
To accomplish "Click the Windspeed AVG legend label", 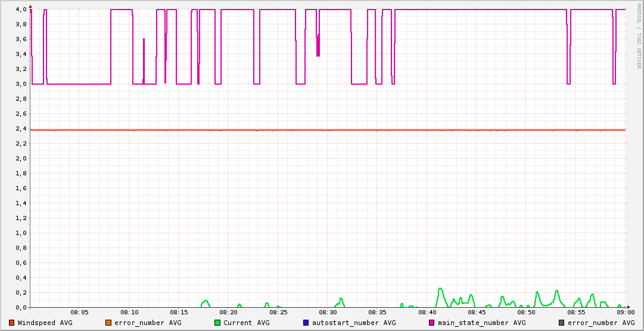I will click(x=45, y=323).
